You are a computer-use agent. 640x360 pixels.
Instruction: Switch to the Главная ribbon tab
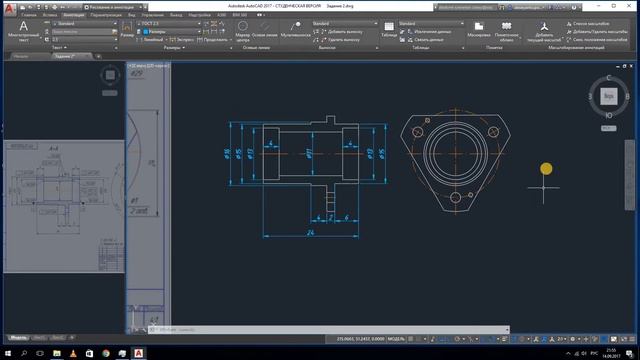29,15
